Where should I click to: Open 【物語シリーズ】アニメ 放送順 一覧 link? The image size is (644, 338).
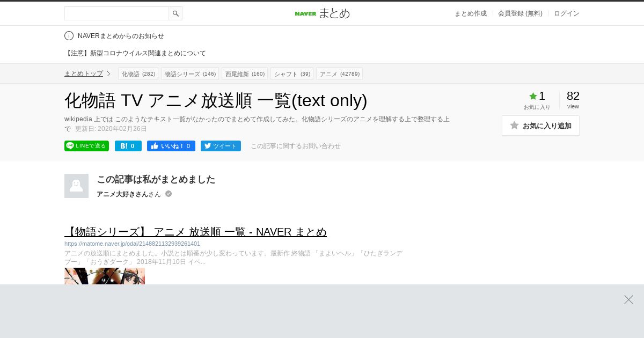tap(195, 232)
